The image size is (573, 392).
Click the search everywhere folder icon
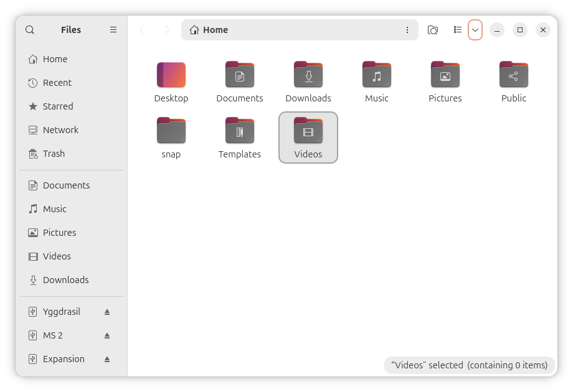tap(433, 30)
